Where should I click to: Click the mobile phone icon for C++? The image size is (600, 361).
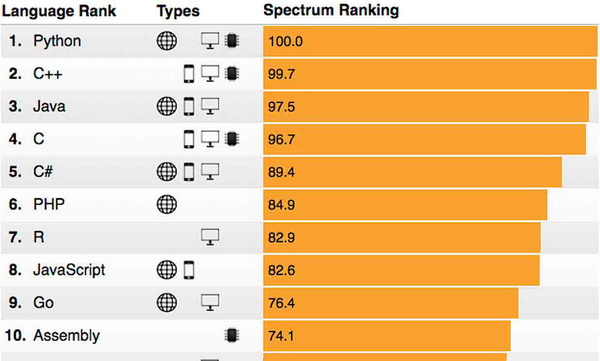[189, 74]
